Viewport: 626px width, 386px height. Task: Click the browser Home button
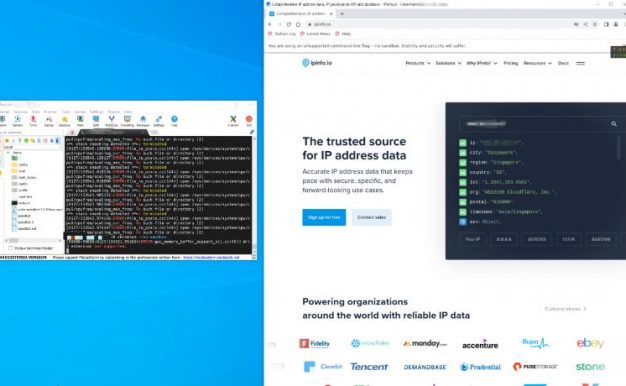coord(298,24)
